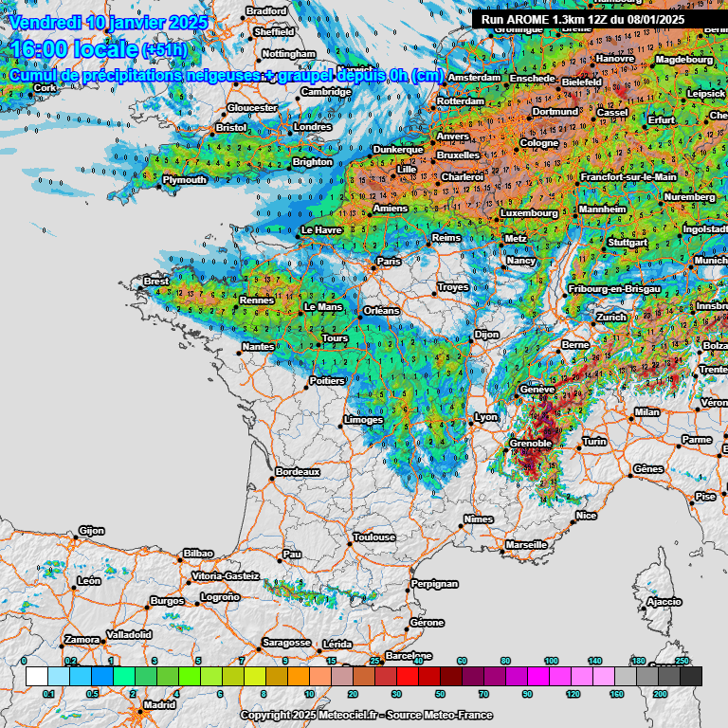Screen dimensions: 728x728
Task: Click the Ajaccio city label
Action: tap(664, 602)
